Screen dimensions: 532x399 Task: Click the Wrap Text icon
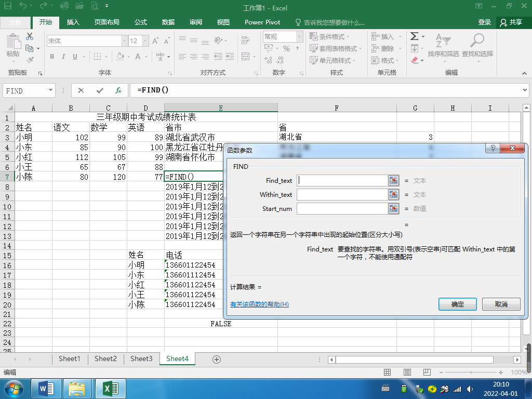(x=246, y=41)
